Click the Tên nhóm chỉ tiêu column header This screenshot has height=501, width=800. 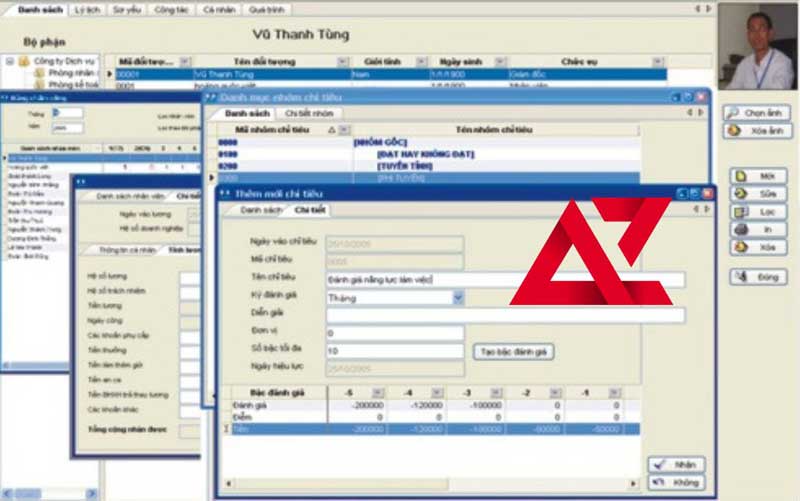pyautogui.click(x=494, y=130)
